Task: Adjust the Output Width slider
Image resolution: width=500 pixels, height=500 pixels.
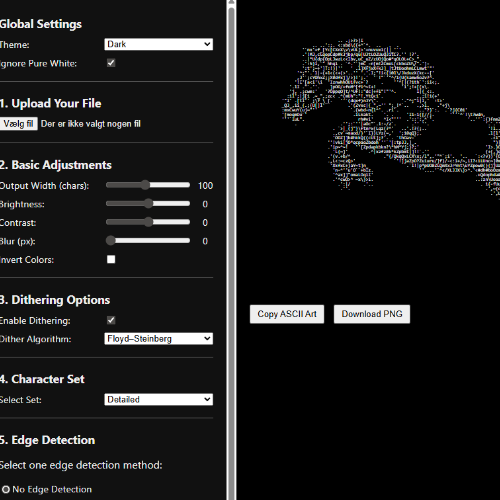Action: (x=148, y=185)
